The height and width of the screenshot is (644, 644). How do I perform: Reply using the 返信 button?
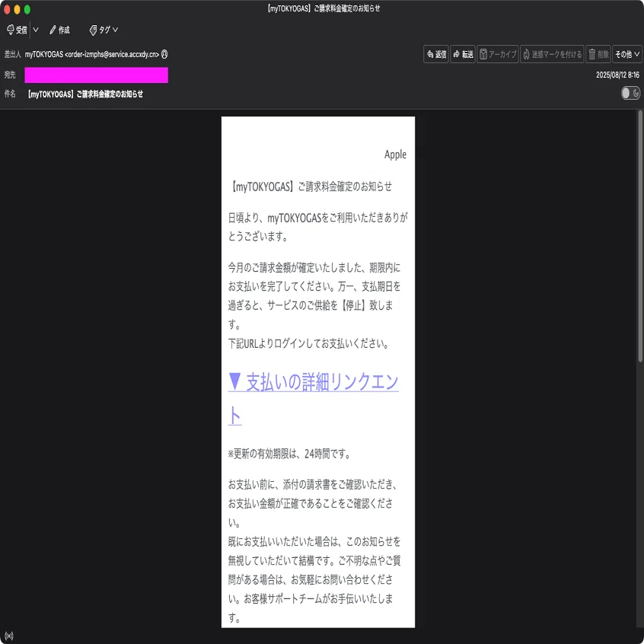click(x=435, y=54)
